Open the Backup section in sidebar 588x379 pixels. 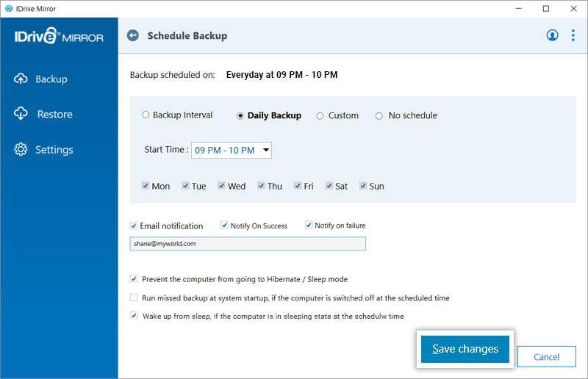(51, 79)
